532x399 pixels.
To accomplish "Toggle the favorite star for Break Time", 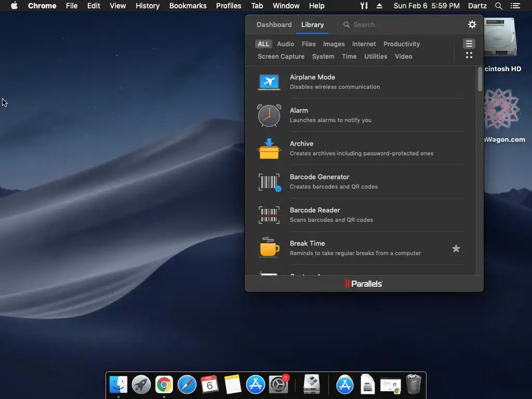I will pyautogui.click(x=456, y=249).
